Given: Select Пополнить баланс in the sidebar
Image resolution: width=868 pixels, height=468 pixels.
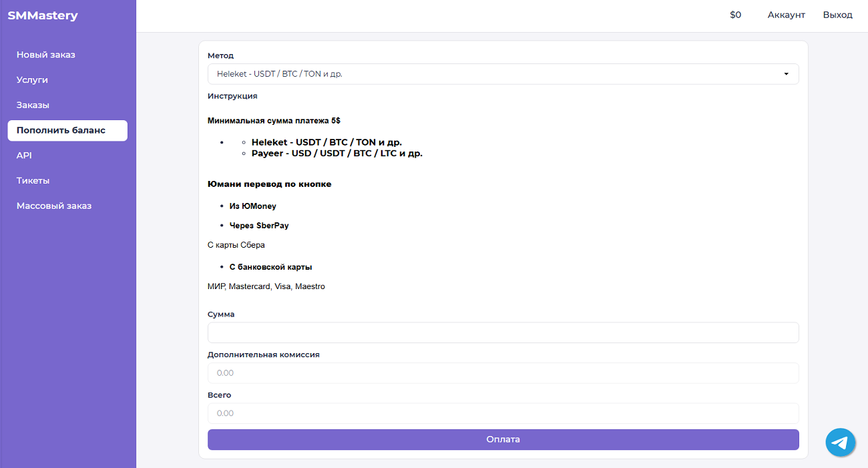Looking at the screenshot, I should pos(67,130).
